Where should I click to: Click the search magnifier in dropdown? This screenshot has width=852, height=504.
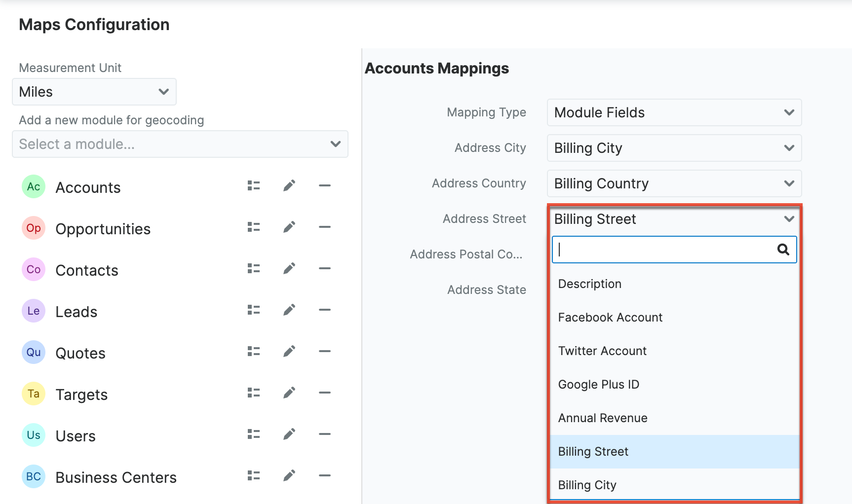(x=783, y=250)
